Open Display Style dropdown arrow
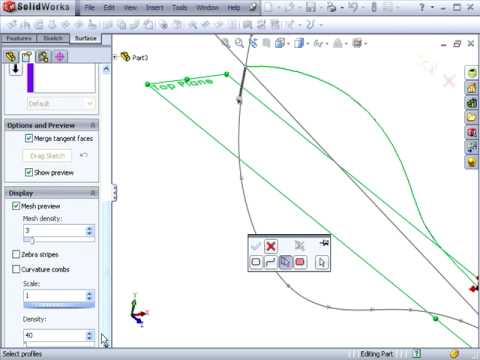This screenshot has width=480, height=360. tap(307, 44)
